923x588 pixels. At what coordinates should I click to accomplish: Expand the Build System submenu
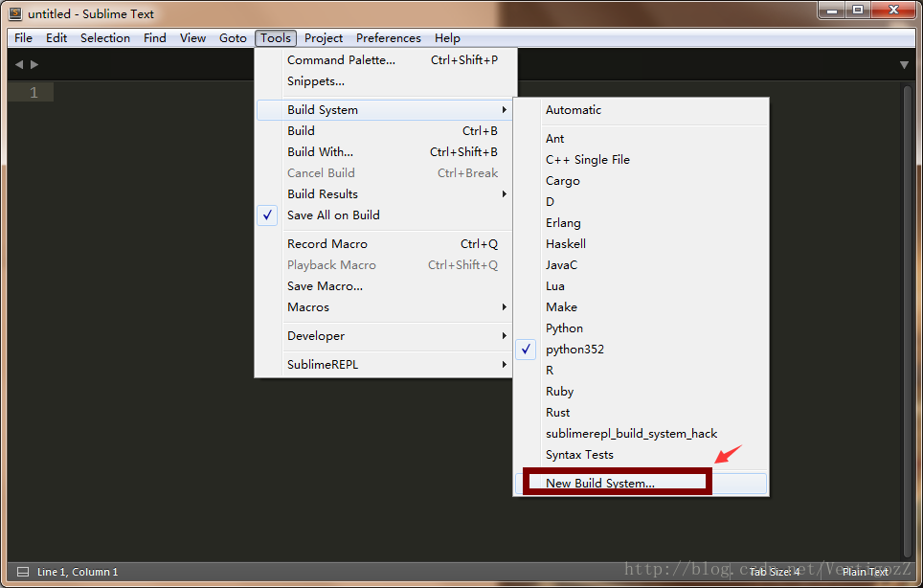[385, 110]
